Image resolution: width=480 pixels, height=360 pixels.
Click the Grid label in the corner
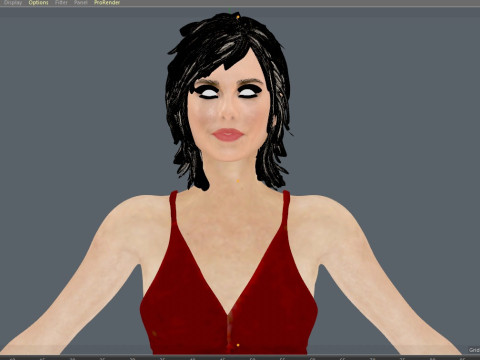474,350
